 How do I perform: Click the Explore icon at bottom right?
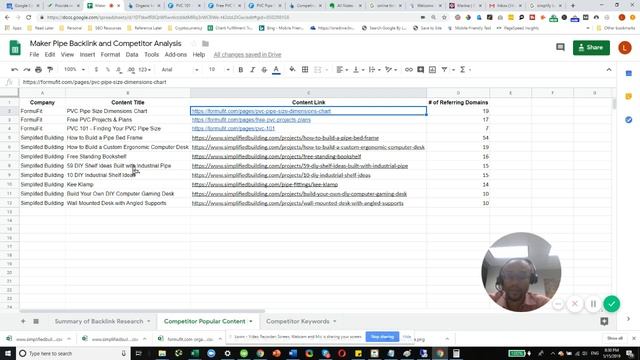pyautogui.click(x=604, y=322)
